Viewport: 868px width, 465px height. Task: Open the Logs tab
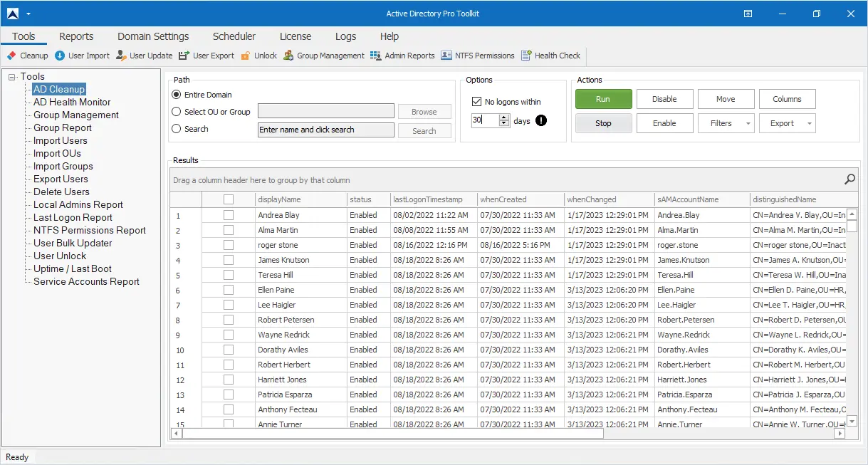346,36
